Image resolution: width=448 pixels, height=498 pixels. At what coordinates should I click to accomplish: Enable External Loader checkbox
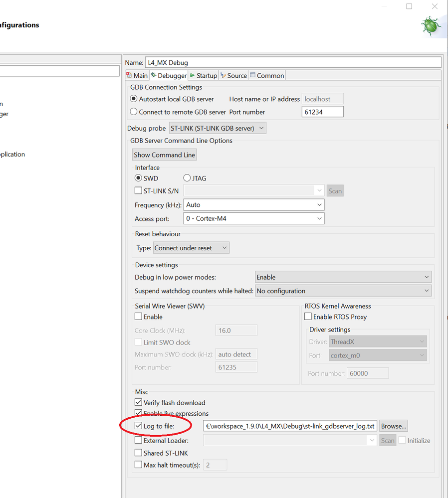[x=138, y=440]
